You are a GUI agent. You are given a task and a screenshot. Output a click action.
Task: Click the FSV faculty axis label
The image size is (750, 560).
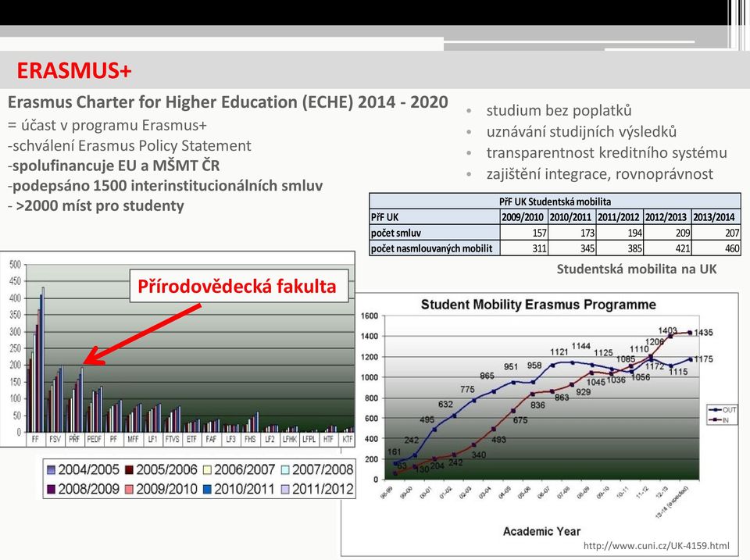[55, 438]
